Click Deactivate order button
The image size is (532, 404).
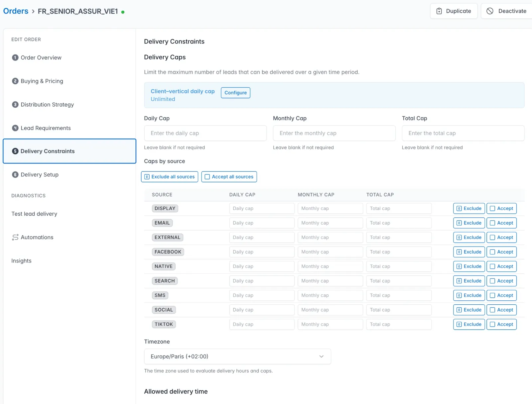point(506,11)
